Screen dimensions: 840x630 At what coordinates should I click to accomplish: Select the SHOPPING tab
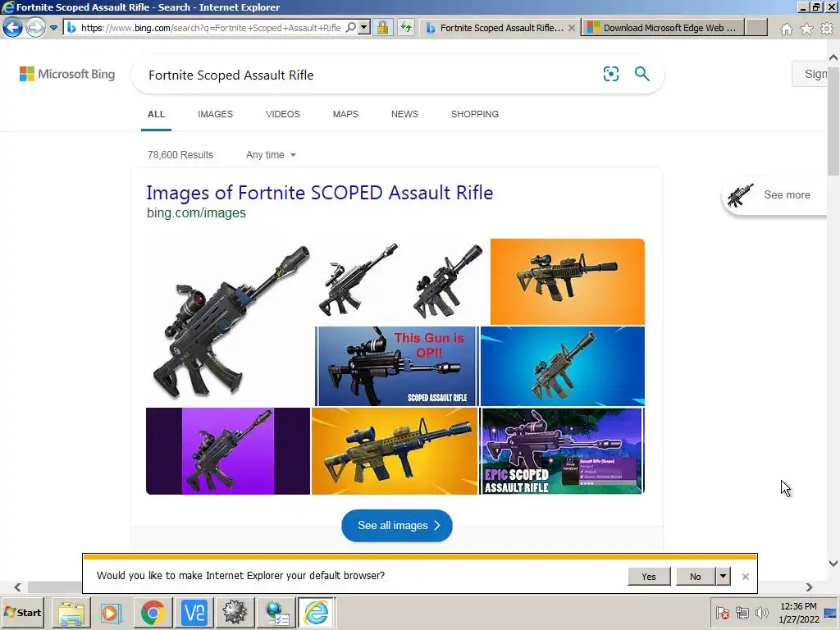tap(475, 114)
